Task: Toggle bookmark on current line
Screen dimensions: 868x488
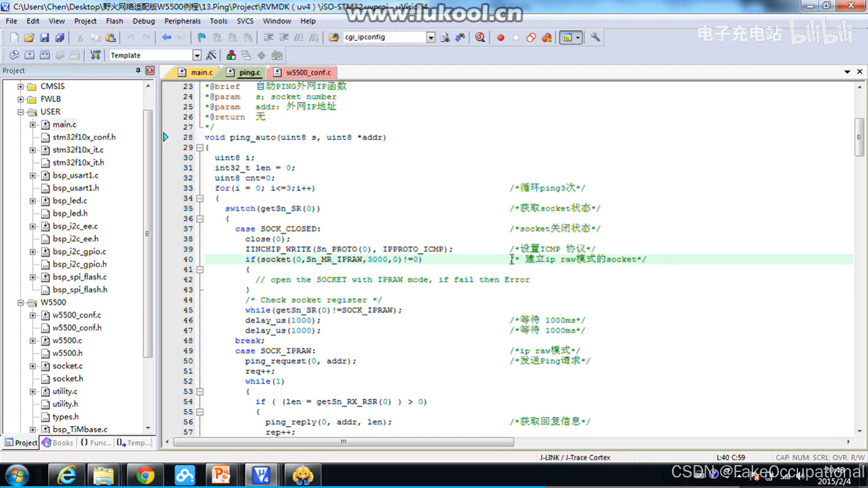Action: (202, 38)
